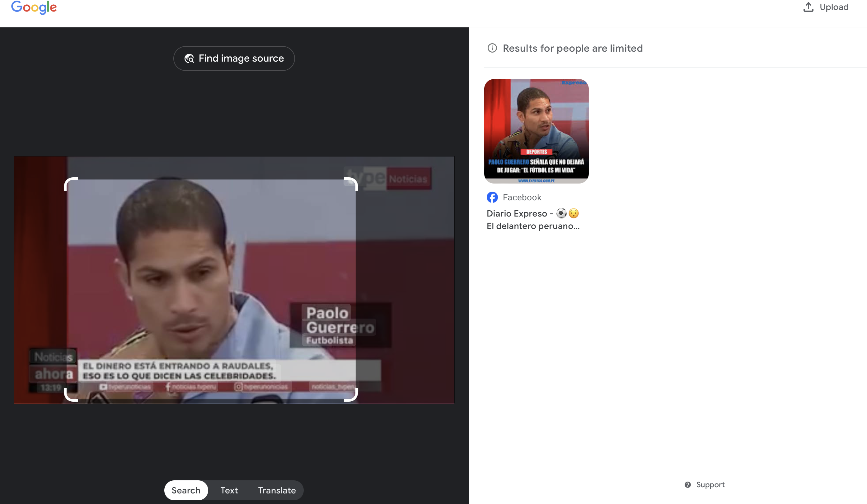This screenshot has height=504, width=867.
Task: Click the Facebook source label
Action: click(522, 197)
